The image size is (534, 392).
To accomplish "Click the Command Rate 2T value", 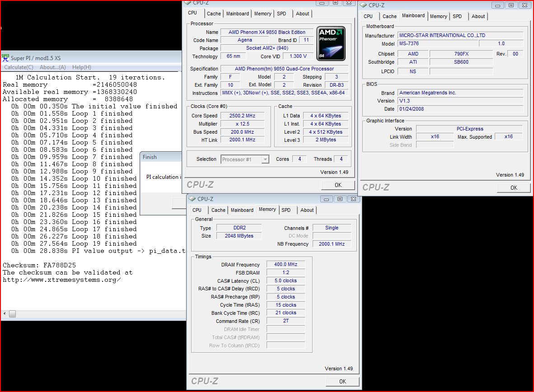I will tap(286, 321).
